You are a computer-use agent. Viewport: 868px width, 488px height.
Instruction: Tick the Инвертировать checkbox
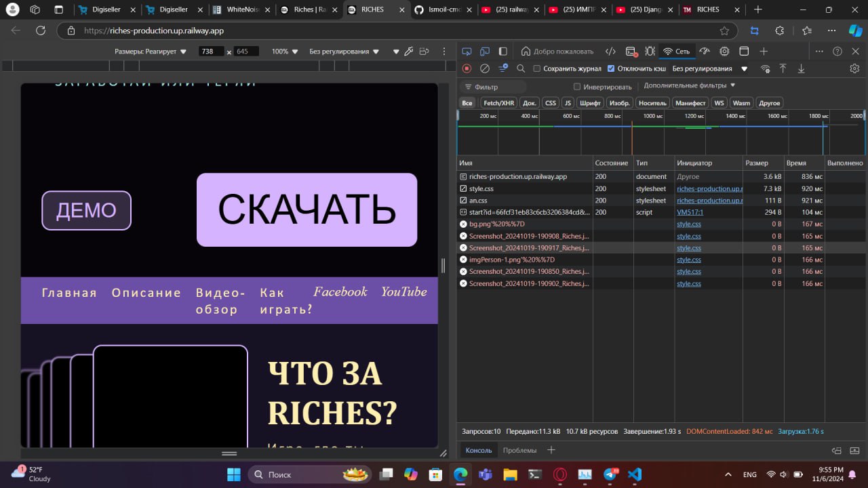tap(577, 87)
